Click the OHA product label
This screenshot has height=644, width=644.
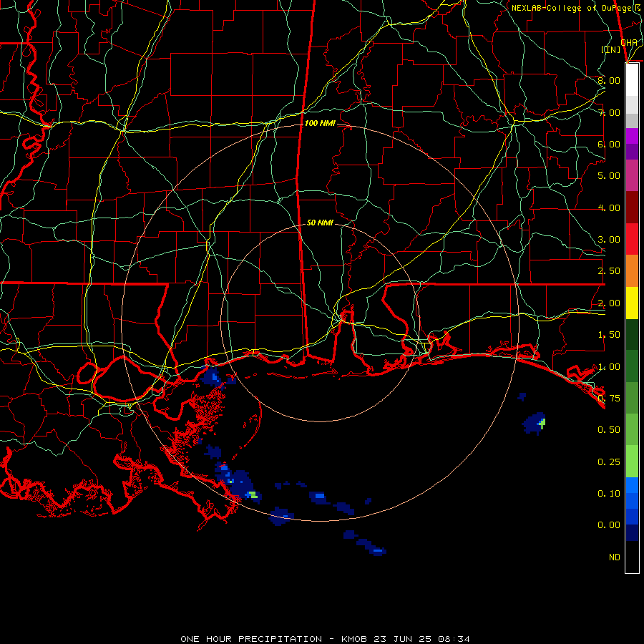point(628,42)
